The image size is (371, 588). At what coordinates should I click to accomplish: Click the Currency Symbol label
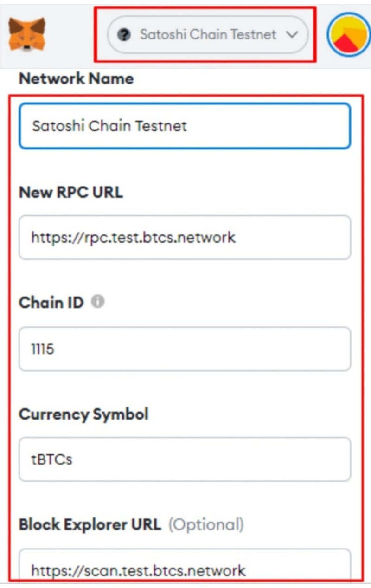click(83, 414)
